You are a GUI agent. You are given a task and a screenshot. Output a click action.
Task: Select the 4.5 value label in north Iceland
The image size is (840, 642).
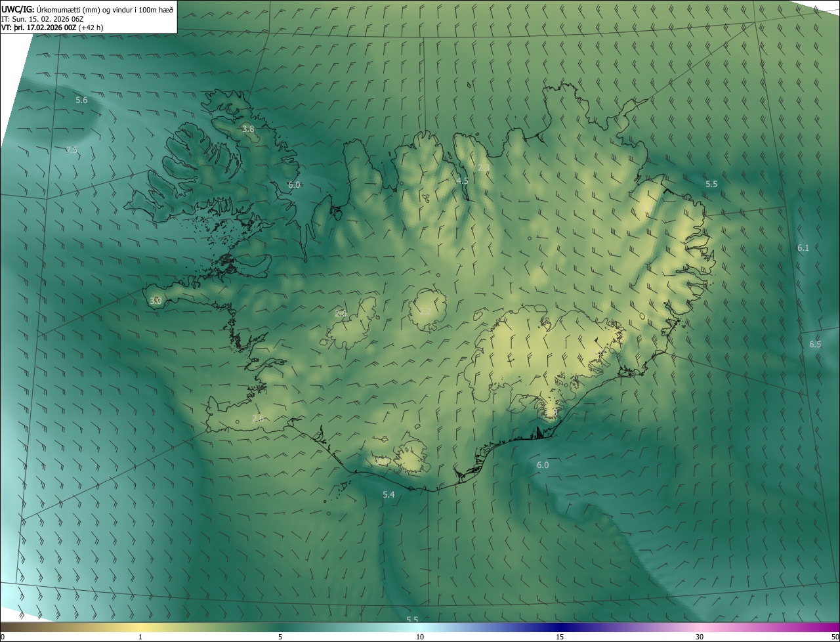463,181
